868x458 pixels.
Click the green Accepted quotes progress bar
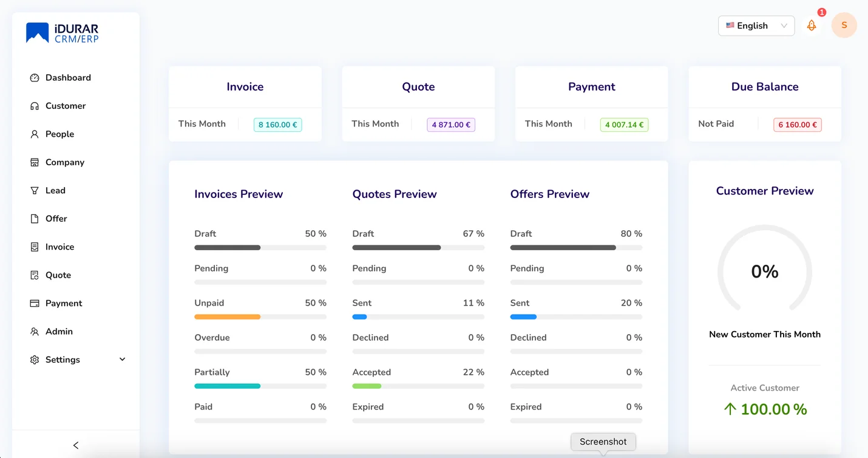pos(418,386)
